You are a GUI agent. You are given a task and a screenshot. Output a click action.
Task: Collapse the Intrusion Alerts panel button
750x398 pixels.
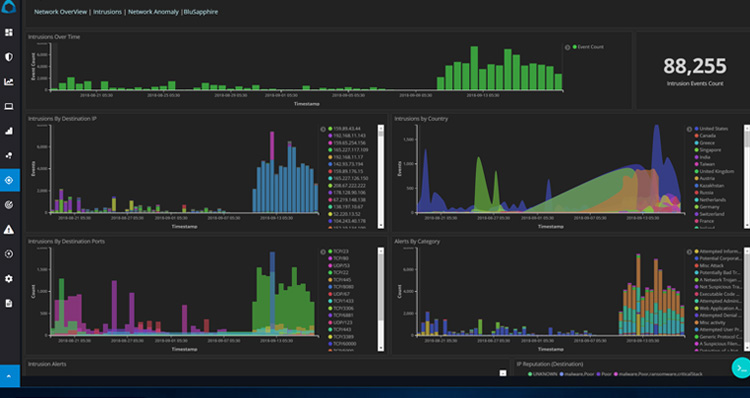[503, 373]
